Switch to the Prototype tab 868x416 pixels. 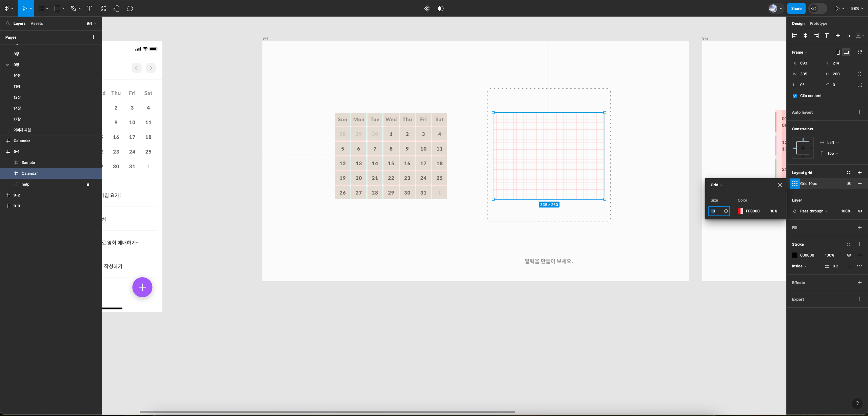click(x=818, y=23)
